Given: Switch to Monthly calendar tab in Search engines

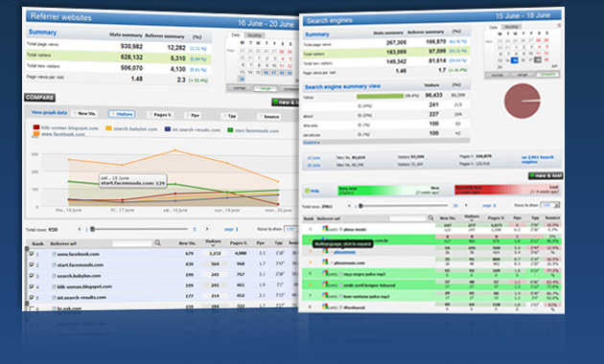Looking at the screenshot, I should [x=511, y=27].
